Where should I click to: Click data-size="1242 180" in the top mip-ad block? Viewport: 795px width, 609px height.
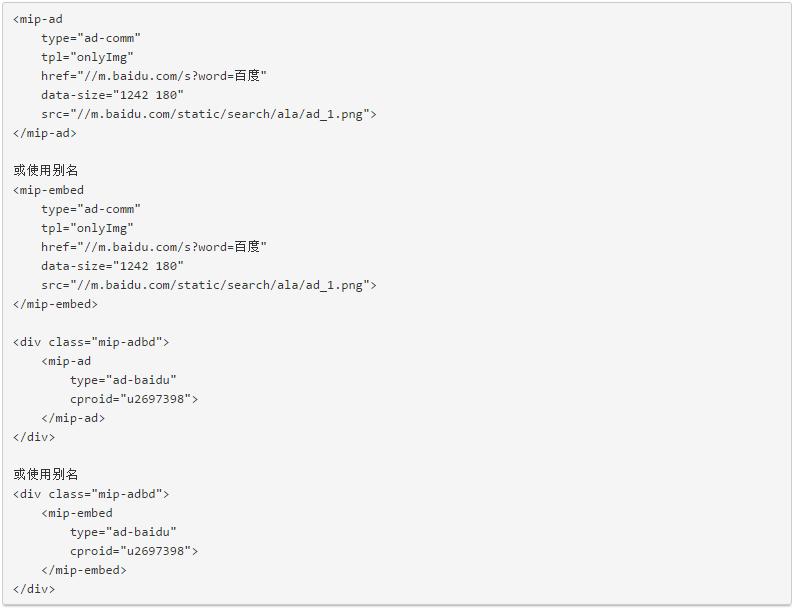click(x=112, y=95)
